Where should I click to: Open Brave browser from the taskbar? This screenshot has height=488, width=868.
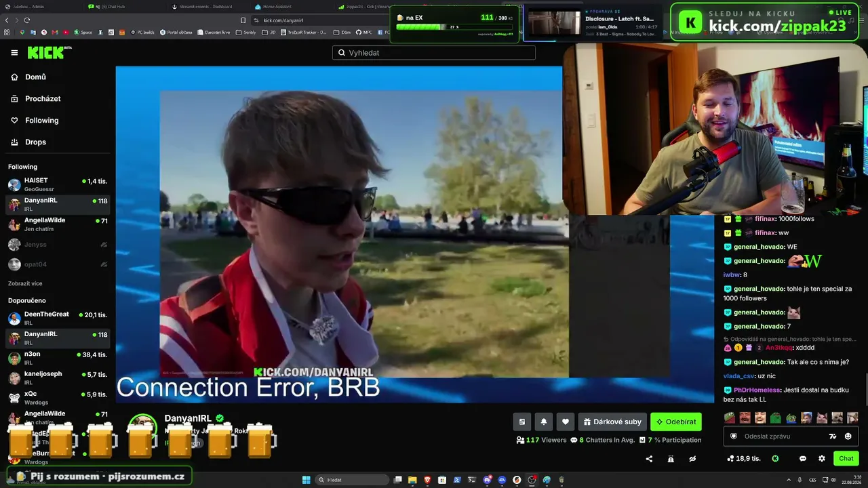(x=427, y=480)
